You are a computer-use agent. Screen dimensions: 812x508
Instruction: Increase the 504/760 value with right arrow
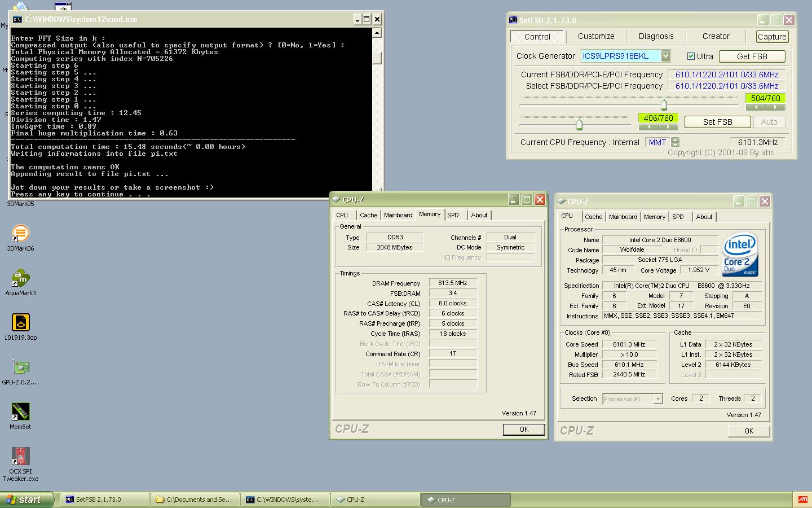click(775, 107)
